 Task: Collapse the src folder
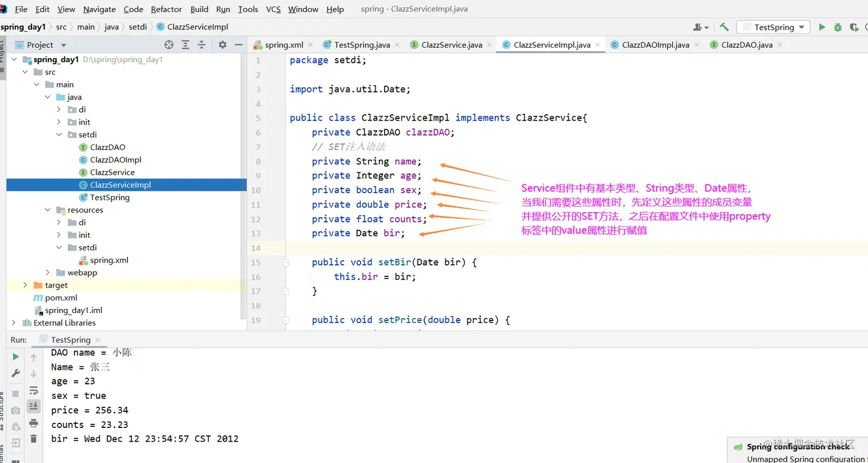point(25,72)
